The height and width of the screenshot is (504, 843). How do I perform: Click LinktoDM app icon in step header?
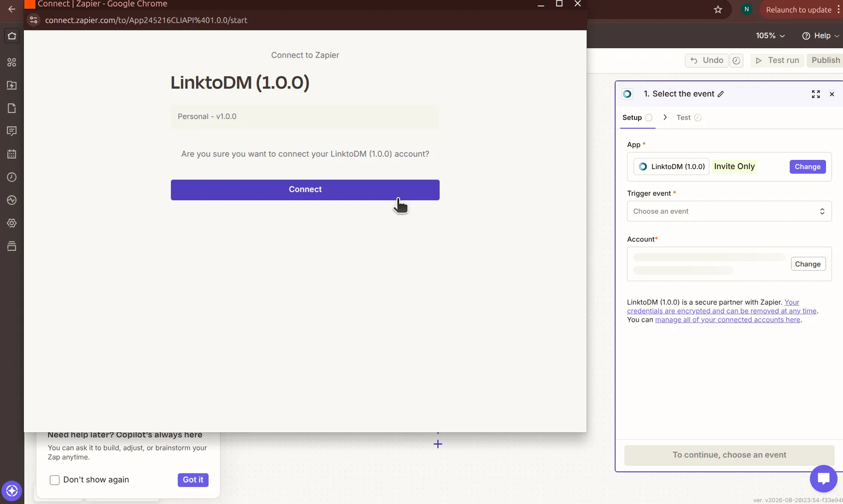click(627, 94)
